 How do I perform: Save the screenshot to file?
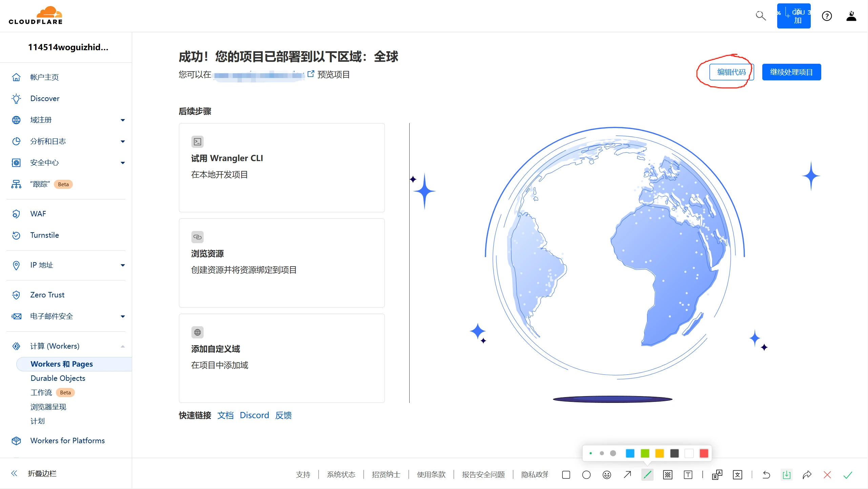(787, 475)
